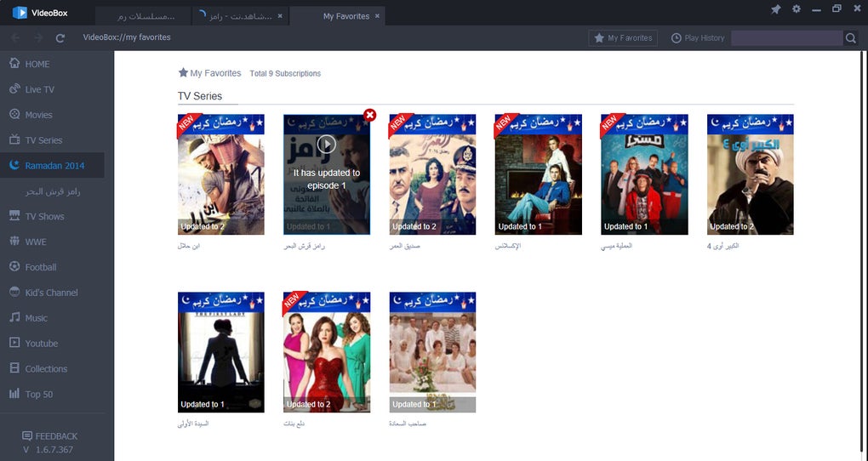The image size is (868, 461).
Task: Go back with the back arrow
Action: click(x=15, y=37)
